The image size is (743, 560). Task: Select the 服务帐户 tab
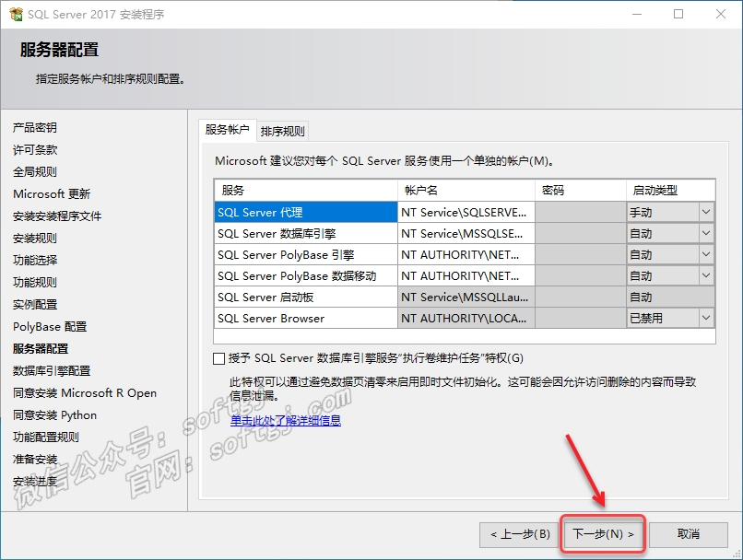tap(228, 130)
